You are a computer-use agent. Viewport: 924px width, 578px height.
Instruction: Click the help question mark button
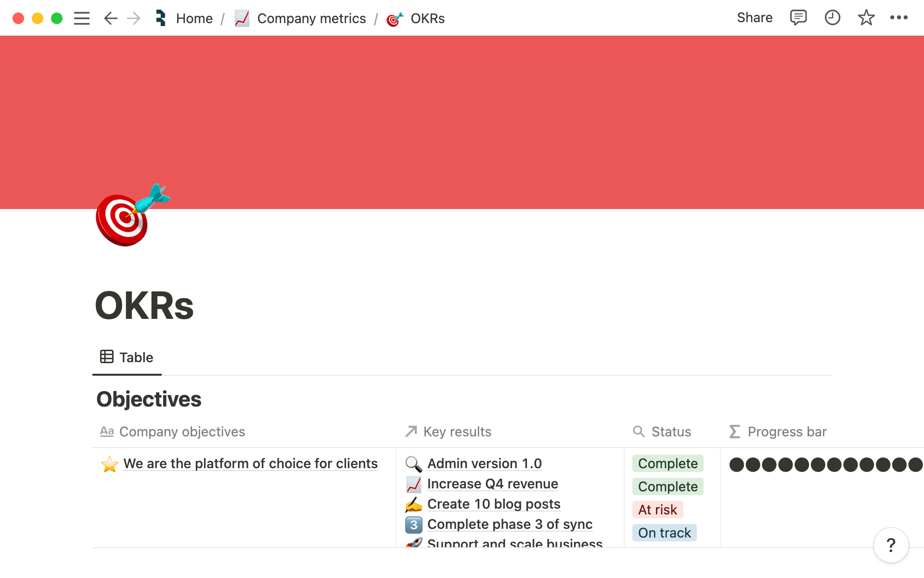click(x=891, y=545)
